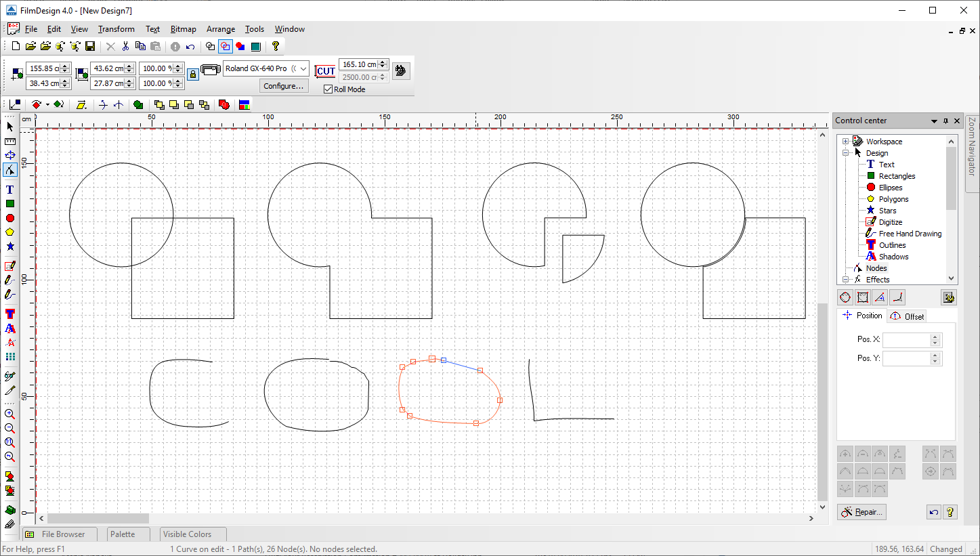The image size is (980, 556).
Task: Collapse the Design tree node
Action: (846, 153)
